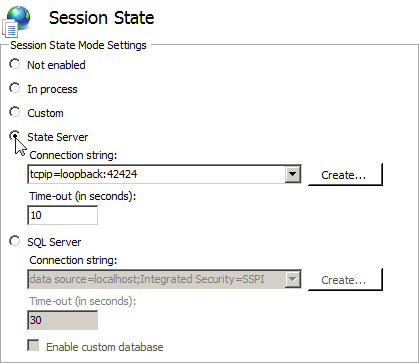Screen dimensions: 419x363
Task: Choose the In process session mode
Action: [x=15, y=88]
